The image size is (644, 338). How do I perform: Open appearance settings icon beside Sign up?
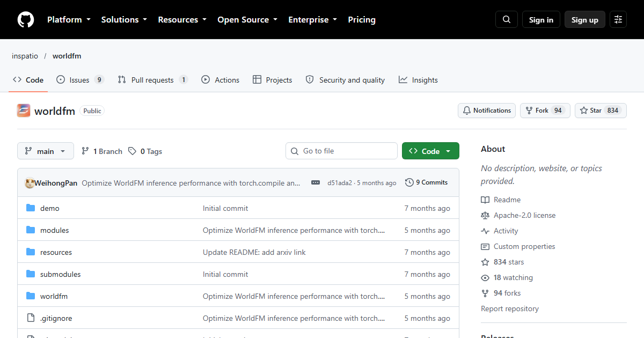click(x=618, y=20)
